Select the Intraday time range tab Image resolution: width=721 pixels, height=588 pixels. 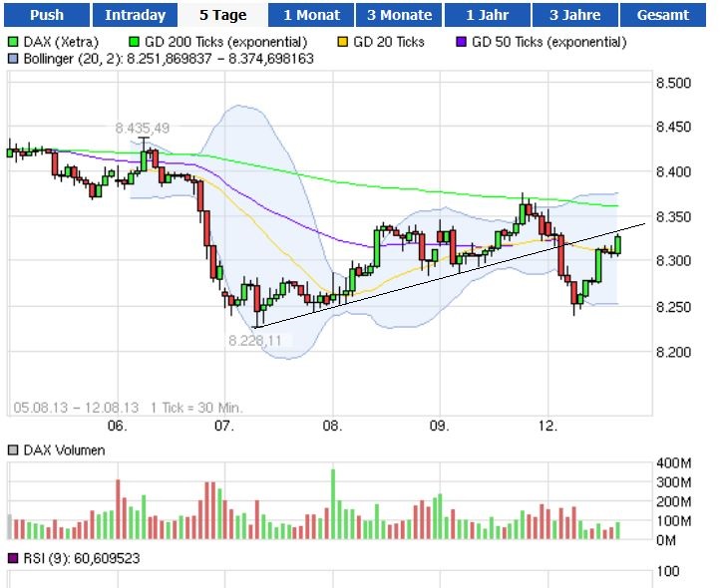pyautogui.click(x=136, y=15)
